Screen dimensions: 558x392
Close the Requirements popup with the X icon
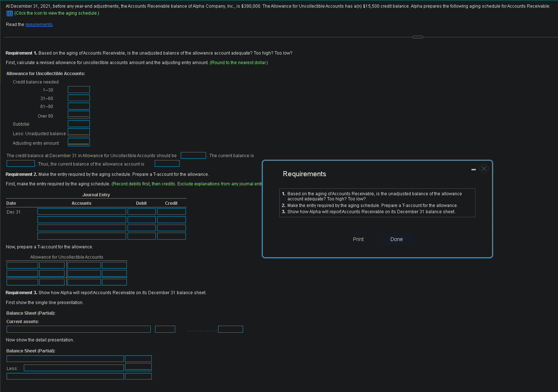coord(484,169)
